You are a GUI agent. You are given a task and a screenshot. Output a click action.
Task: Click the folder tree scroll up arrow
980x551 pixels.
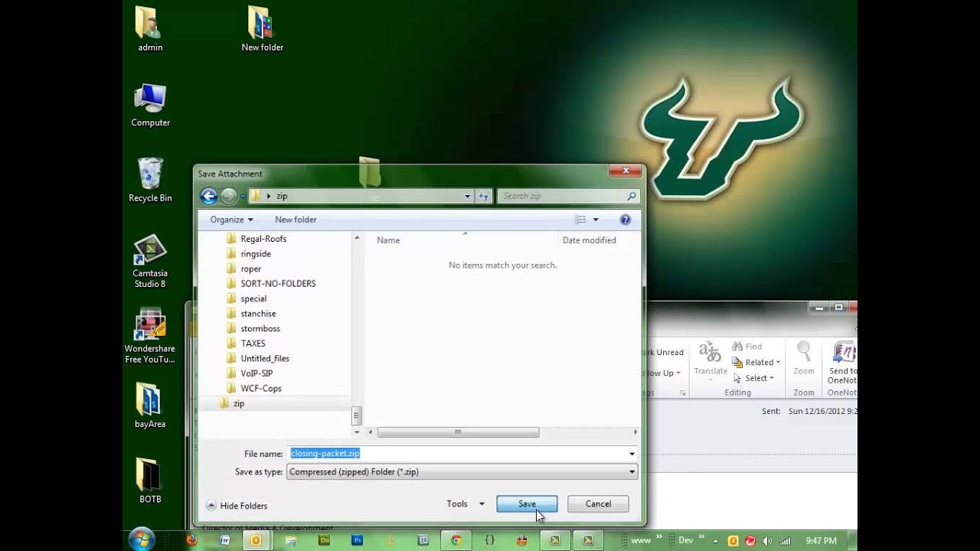[x=356, y=239]
